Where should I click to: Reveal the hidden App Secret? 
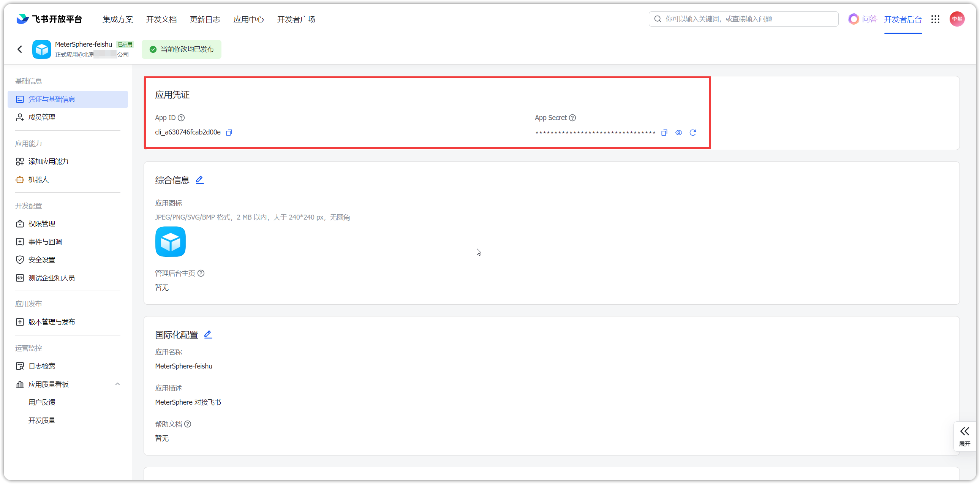(x=679, y=133)
